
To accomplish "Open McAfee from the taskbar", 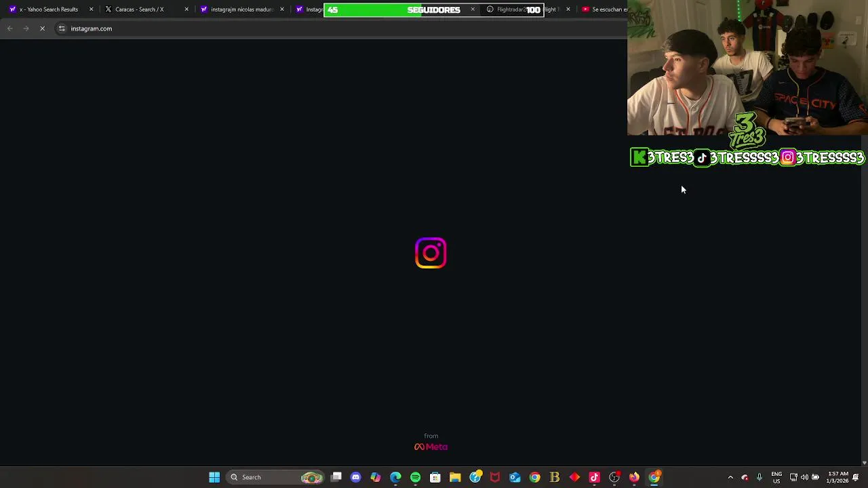I will click(495, 477).
